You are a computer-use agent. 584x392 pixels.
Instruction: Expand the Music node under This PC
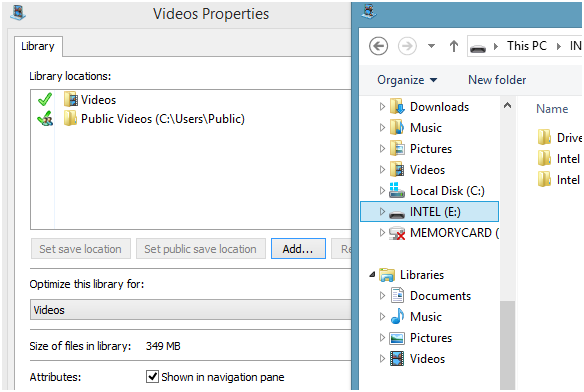382,127
